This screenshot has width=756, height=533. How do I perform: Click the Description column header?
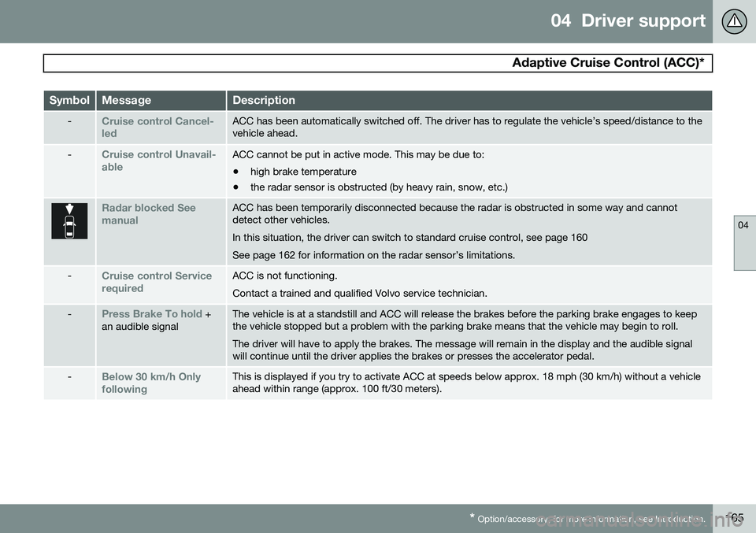click(x=264, y=101)
